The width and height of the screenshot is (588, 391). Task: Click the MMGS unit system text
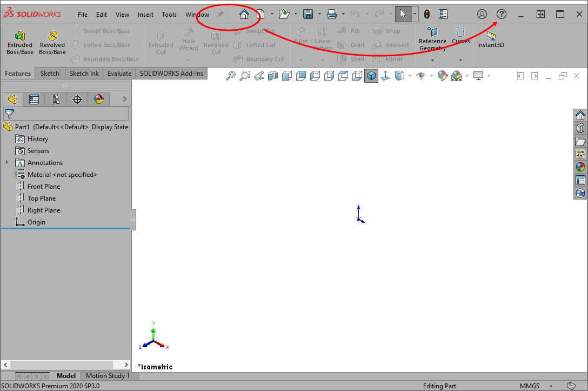(530, 386)
